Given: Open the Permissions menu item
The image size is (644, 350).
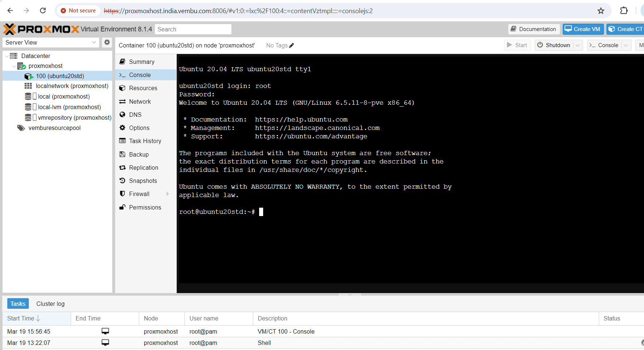Looking at the screenshot, I should [146, 207].
